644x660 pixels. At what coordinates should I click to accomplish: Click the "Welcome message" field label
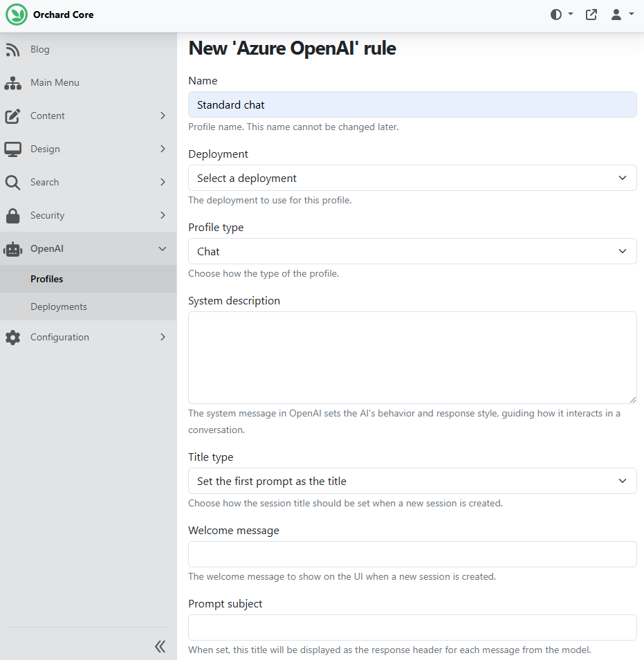coord(234,531)
